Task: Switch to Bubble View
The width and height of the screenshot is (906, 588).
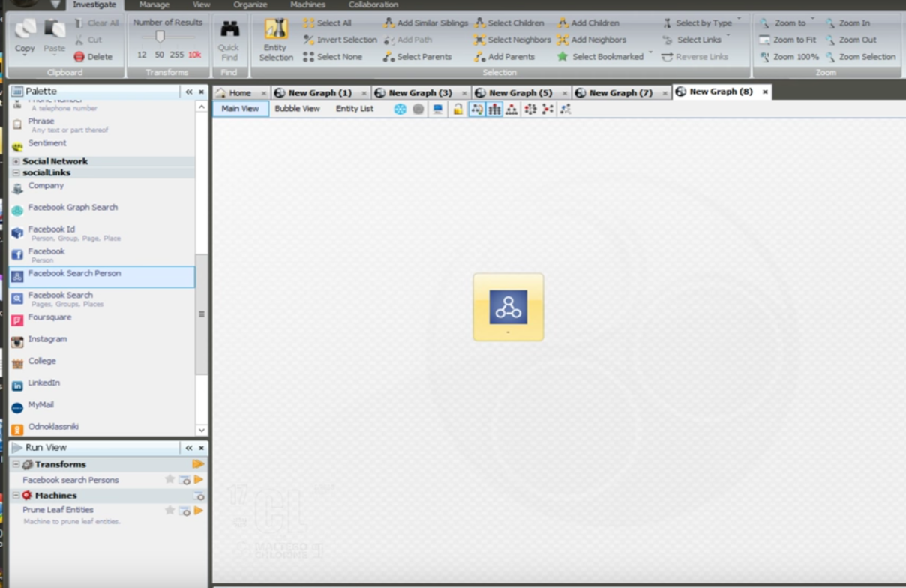Action: click(x=297, y=109)
